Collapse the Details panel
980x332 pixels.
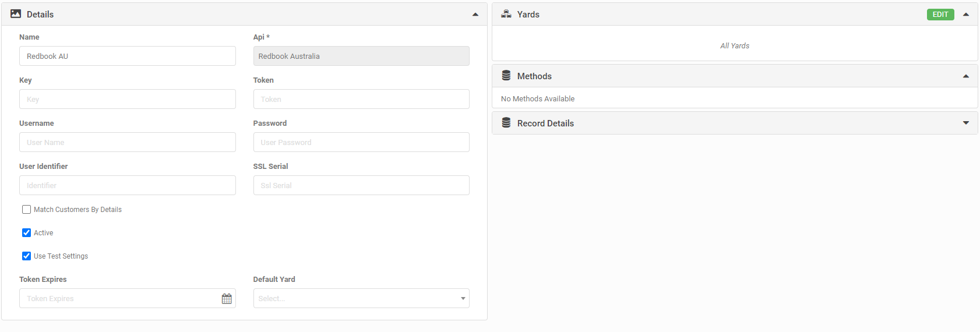tap(475, 15)
